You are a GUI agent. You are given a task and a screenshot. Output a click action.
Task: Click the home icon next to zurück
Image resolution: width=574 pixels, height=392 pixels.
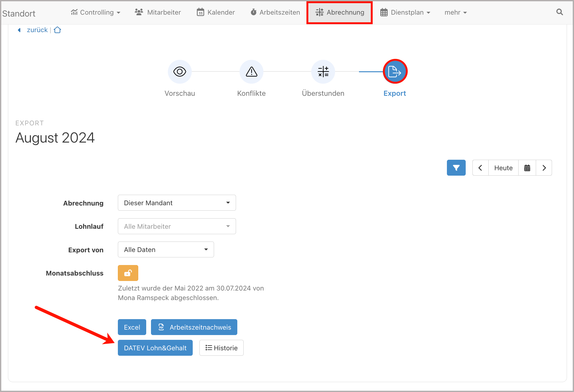[x=57, y=30]
